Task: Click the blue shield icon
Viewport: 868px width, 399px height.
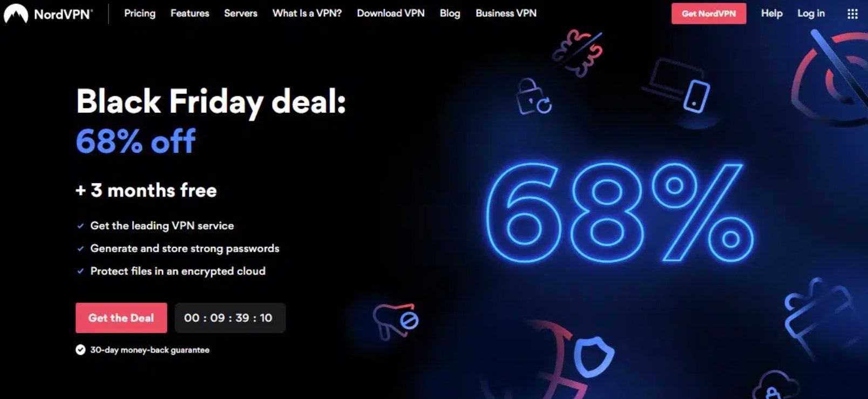Action: click(593, 356)
